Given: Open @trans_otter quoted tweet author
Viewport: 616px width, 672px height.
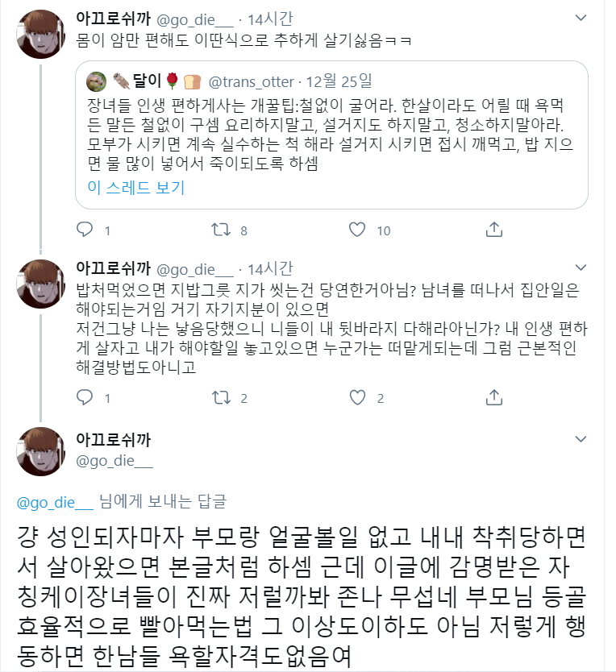Looking at the screenshot, I should [x=252, y=81].
